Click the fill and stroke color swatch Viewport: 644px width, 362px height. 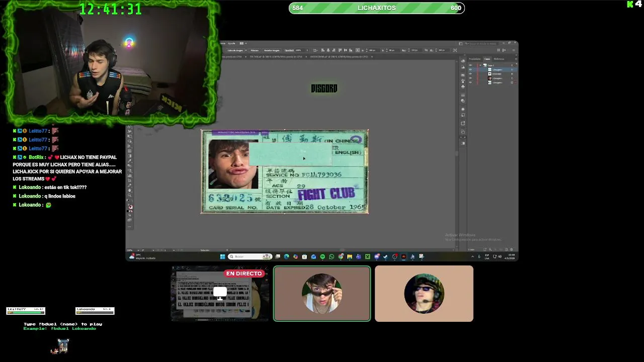point(130,207)
